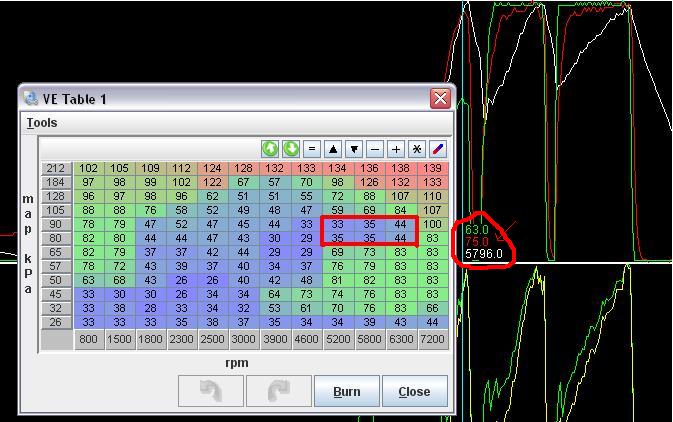Open the Tools menu
This screenshot has height=422, width=673.
42,123
